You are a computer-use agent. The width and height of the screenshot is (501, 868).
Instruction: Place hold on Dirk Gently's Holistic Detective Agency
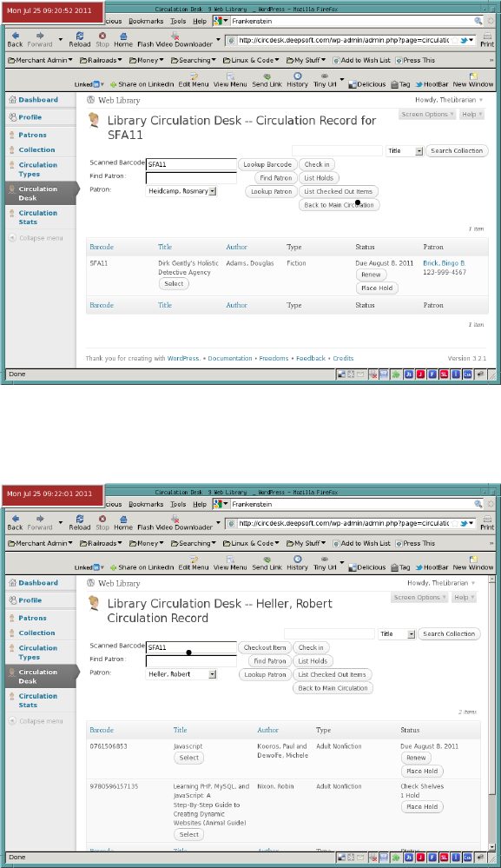coord(377,288)
